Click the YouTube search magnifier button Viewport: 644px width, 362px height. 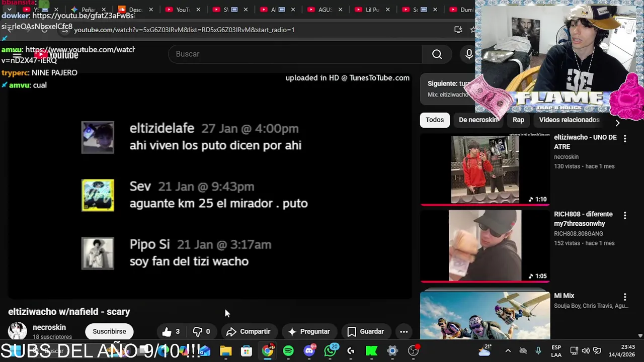pyautogui.click(x=437, y=54)
